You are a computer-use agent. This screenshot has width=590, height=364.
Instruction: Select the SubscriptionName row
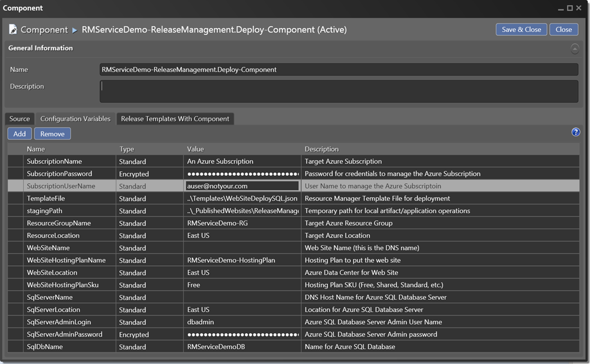[294, 161]
